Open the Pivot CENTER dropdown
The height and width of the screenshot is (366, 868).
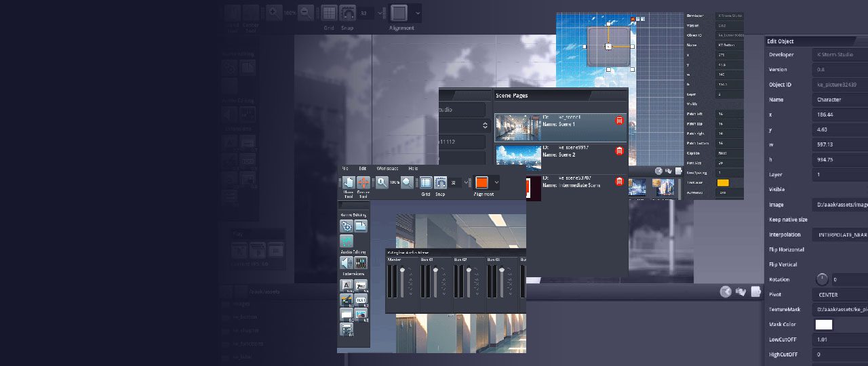[x=840, y=295]
